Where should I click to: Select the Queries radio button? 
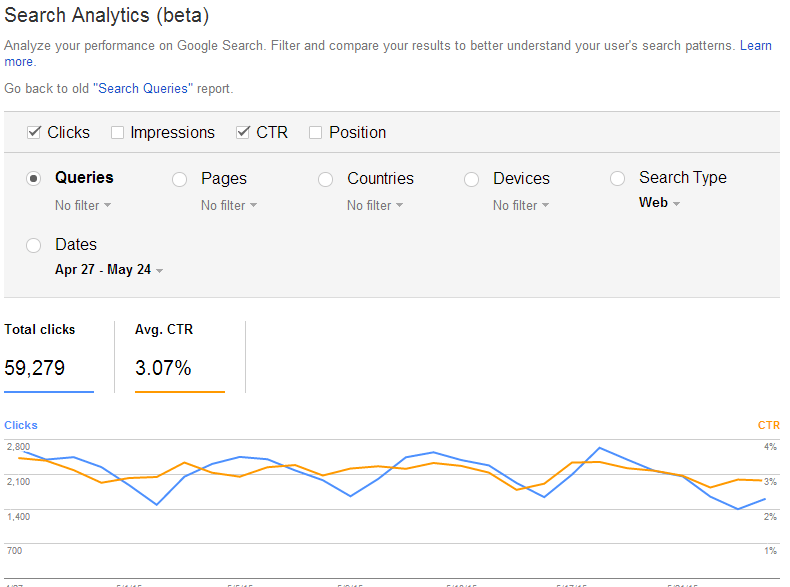34,179
